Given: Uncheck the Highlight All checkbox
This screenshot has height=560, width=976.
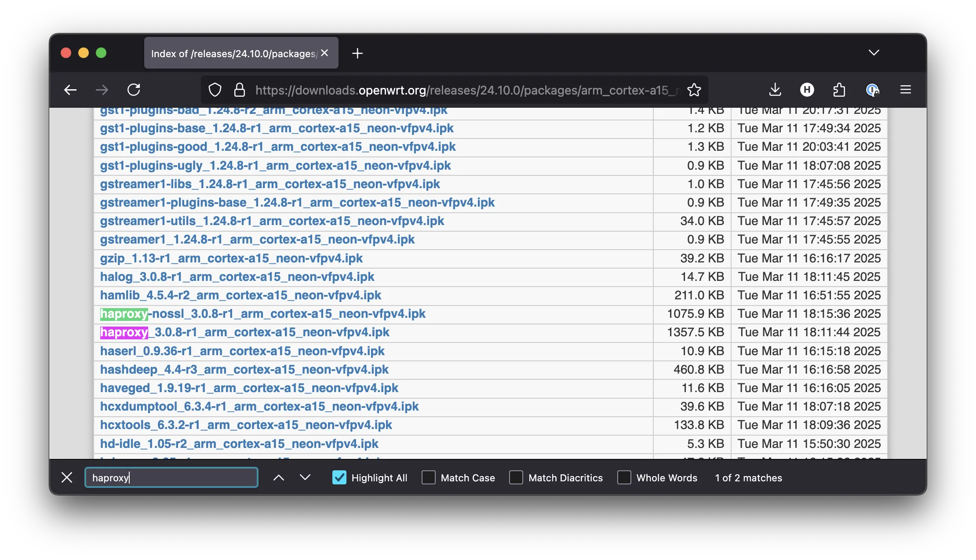Looking at the screenshot, I should tap(339, 477).
